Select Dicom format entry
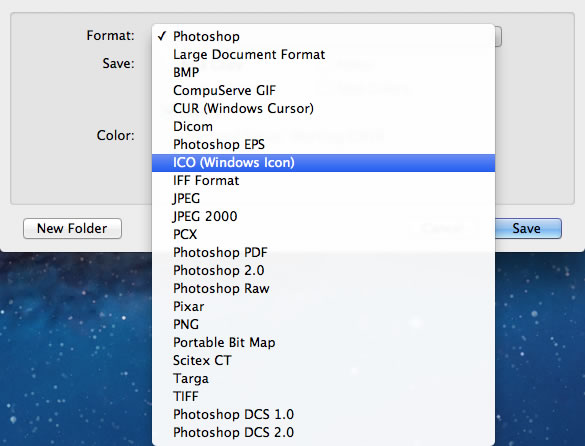The image size is (585, 446). pos(323,126)
